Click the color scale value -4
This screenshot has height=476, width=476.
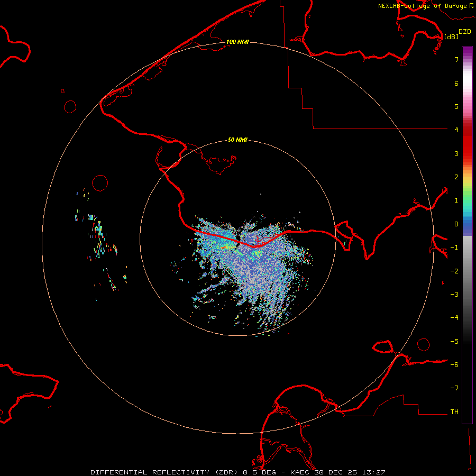coord(454,318)
